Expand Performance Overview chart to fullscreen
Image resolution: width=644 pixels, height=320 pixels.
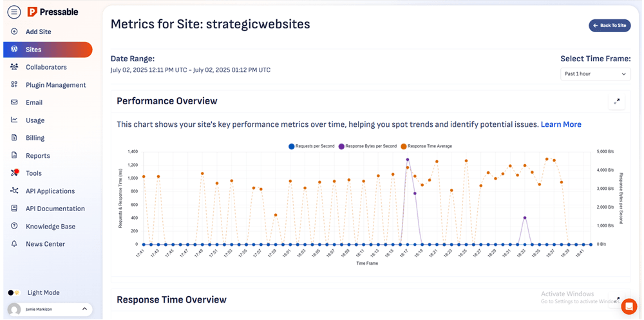point(617,101)
